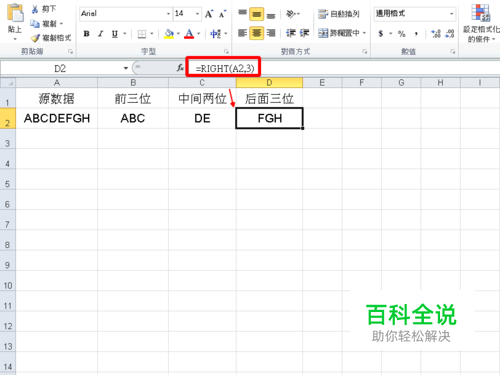Open the number group dialog launcher
Viewport: 500px width, 375px height.
point(453,51)
